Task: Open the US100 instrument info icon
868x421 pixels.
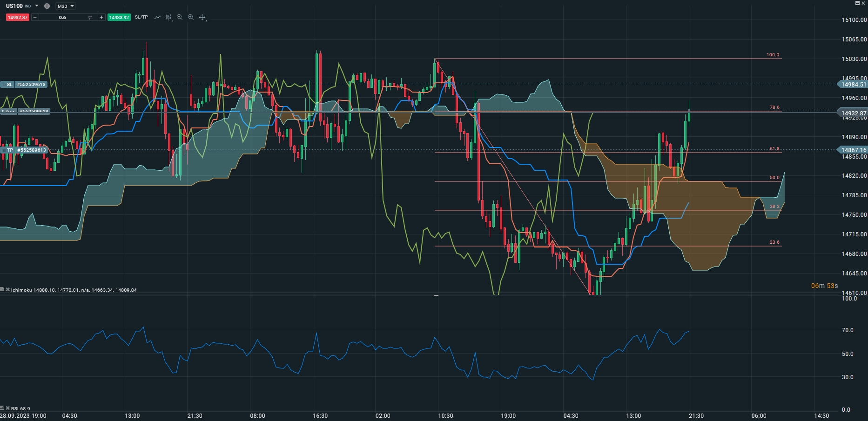Action: [47, 6]
